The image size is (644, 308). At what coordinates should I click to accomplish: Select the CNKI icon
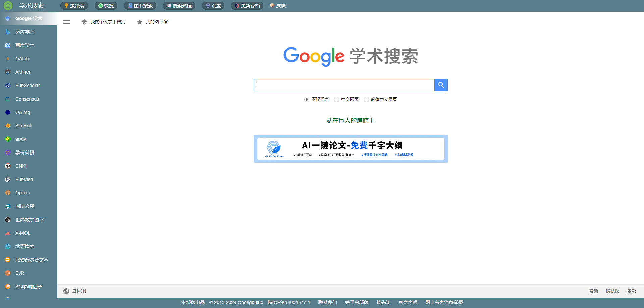click(x=8, y=166)
